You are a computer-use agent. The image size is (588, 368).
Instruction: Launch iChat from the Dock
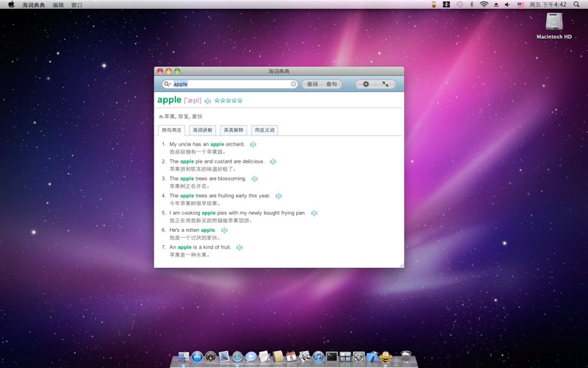251,357
